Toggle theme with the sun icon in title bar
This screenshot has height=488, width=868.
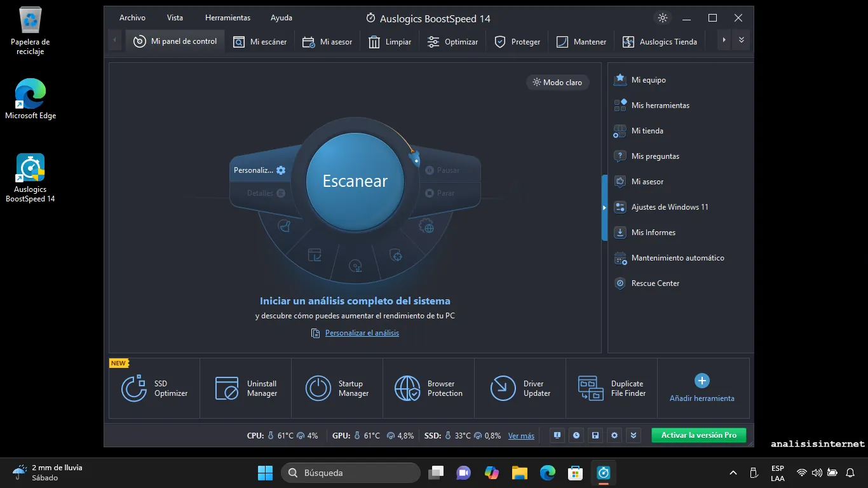pos(663,18)
